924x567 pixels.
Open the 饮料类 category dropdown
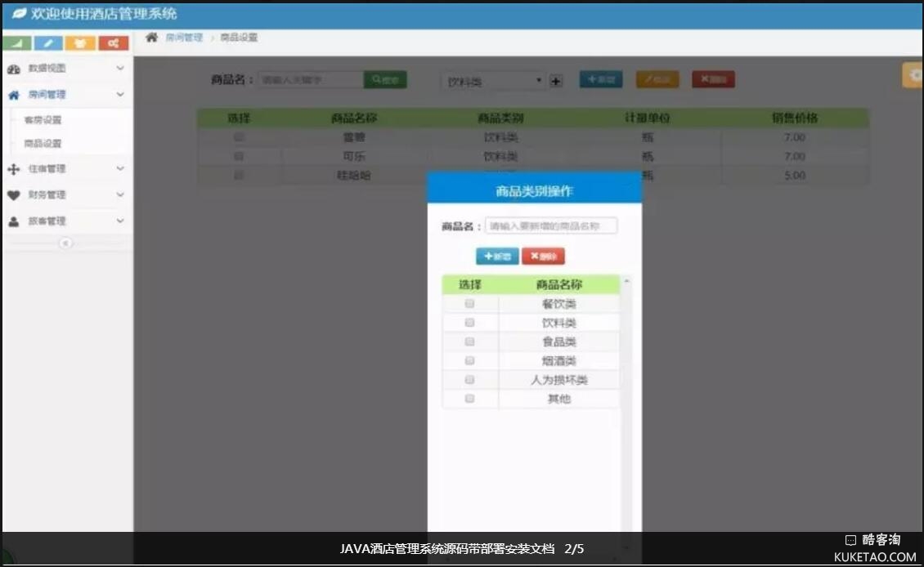point(493,81)
